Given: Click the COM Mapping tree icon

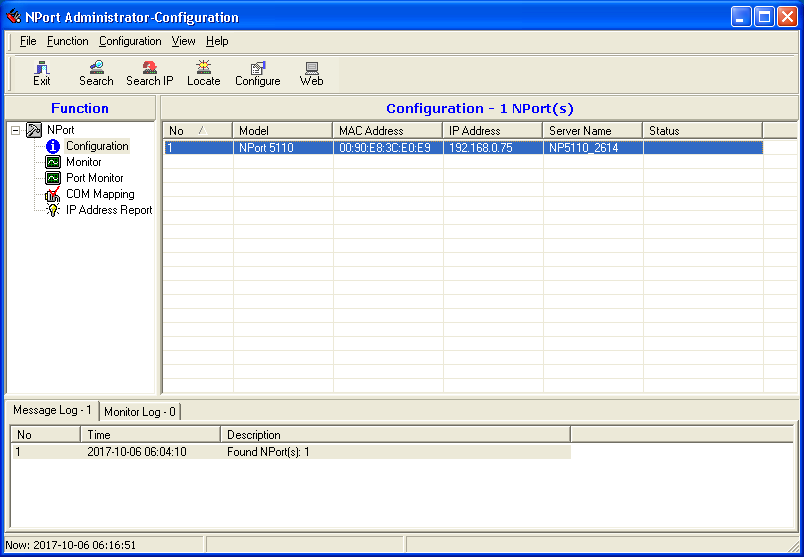Looking at the screenshot, I should (52, 194).
